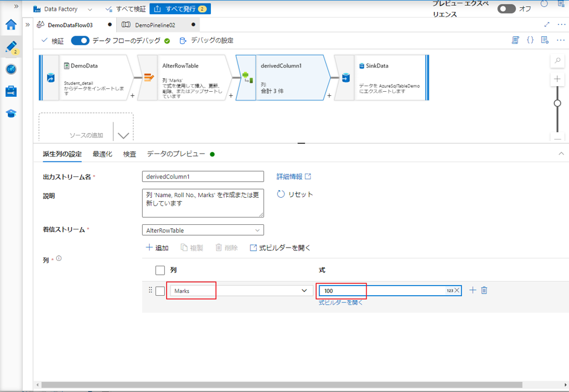Image resolution: width=569 pixels, height=392 pixels.
Task: Open the code braces icon
Action: pyautogui.click(x=530, y=40)
